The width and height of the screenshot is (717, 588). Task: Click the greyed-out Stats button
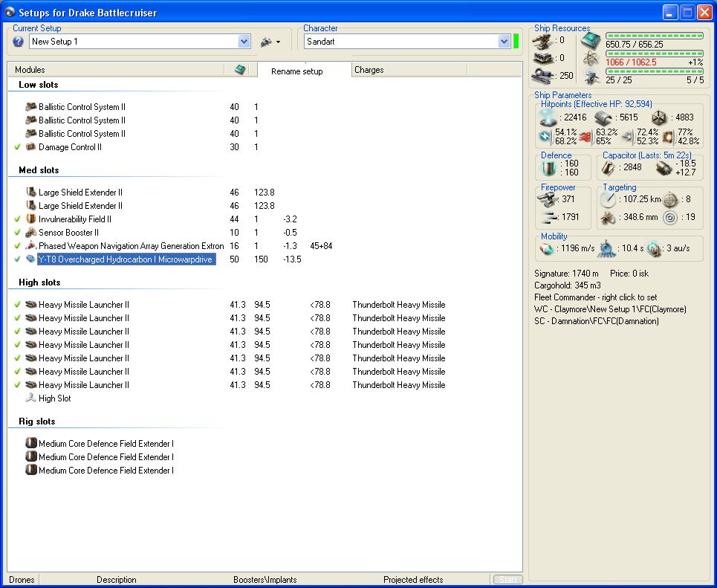(x=508, y=580)
